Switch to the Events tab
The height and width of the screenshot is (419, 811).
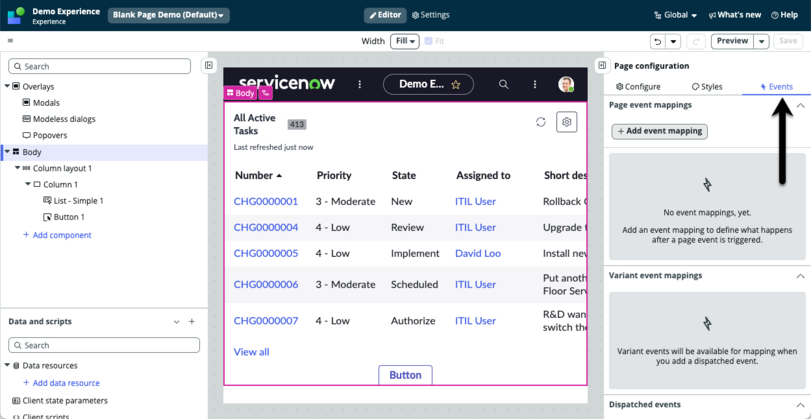tap(776, 86)
